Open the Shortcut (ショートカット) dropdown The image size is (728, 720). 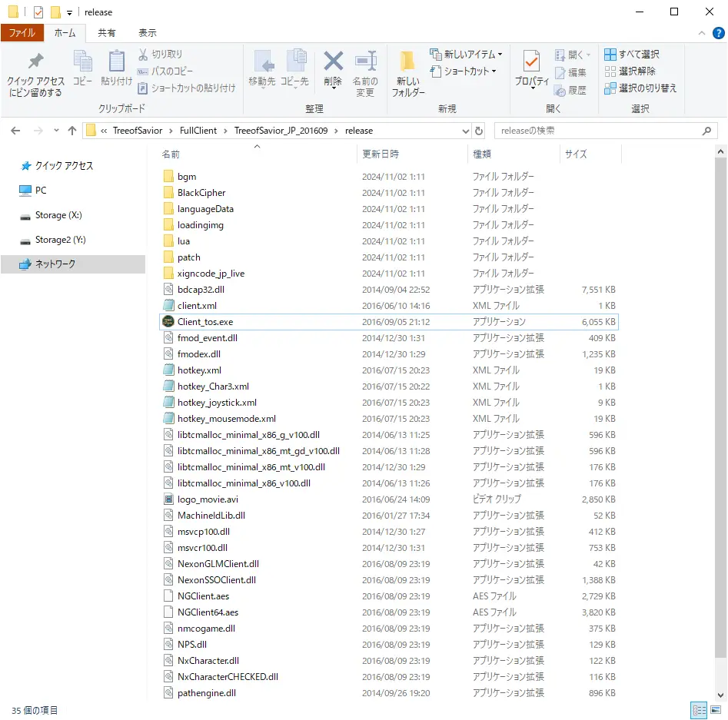[464, 71]
